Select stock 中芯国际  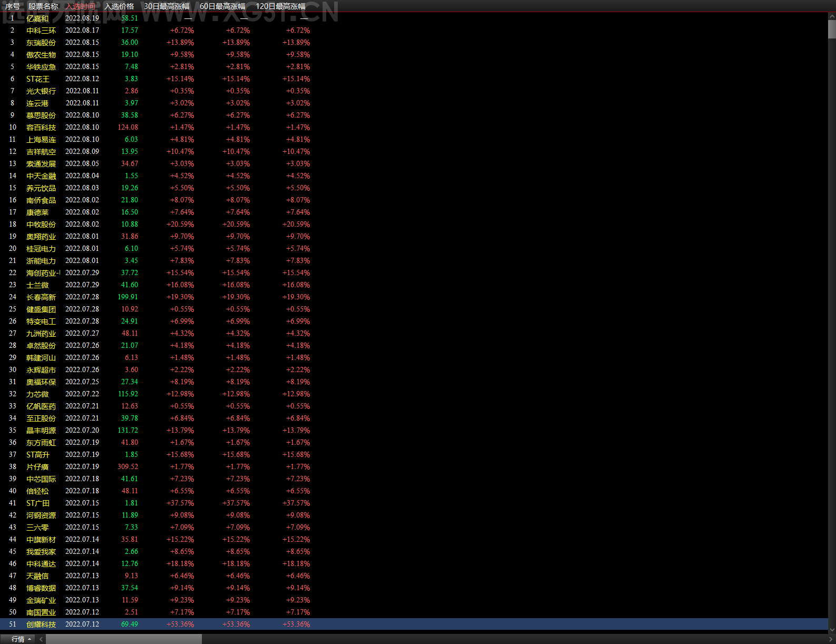[41, 479]
